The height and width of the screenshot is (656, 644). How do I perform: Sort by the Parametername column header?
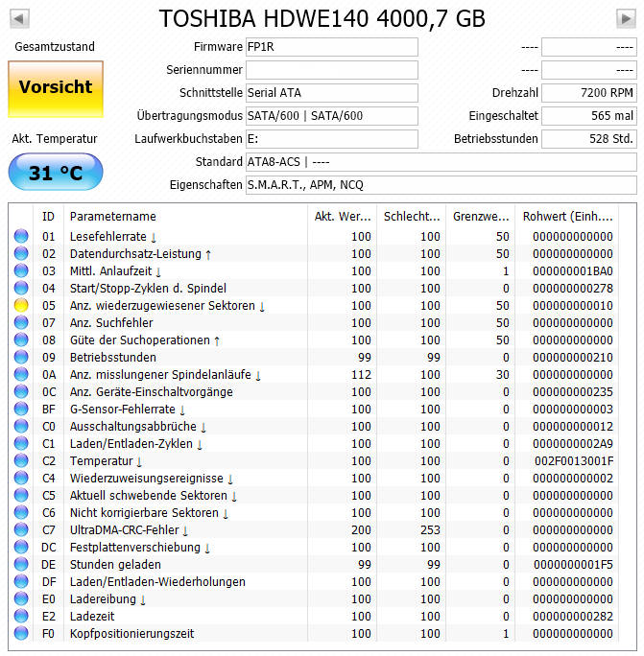coord(186,217)
